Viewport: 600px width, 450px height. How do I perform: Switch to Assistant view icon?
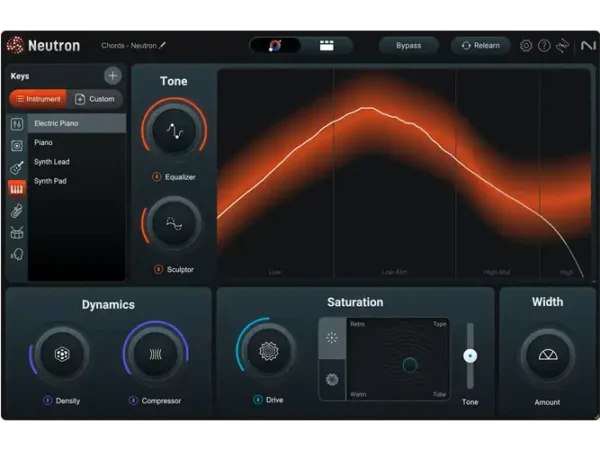pos(275,46)
